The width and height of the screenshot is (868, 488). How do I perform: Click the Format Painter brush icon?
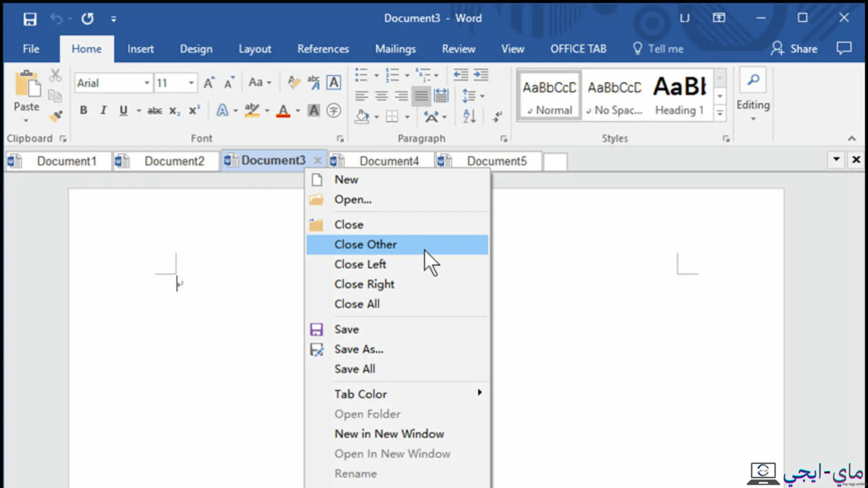56,117
